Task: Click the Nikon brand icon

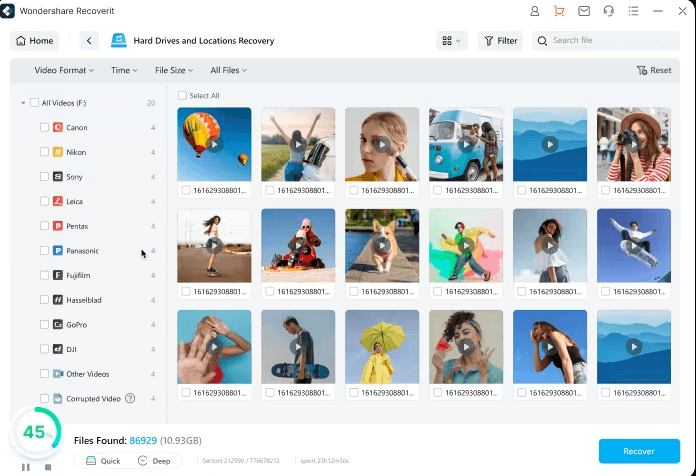Action: pyautogui.click(x=58, y=152)
